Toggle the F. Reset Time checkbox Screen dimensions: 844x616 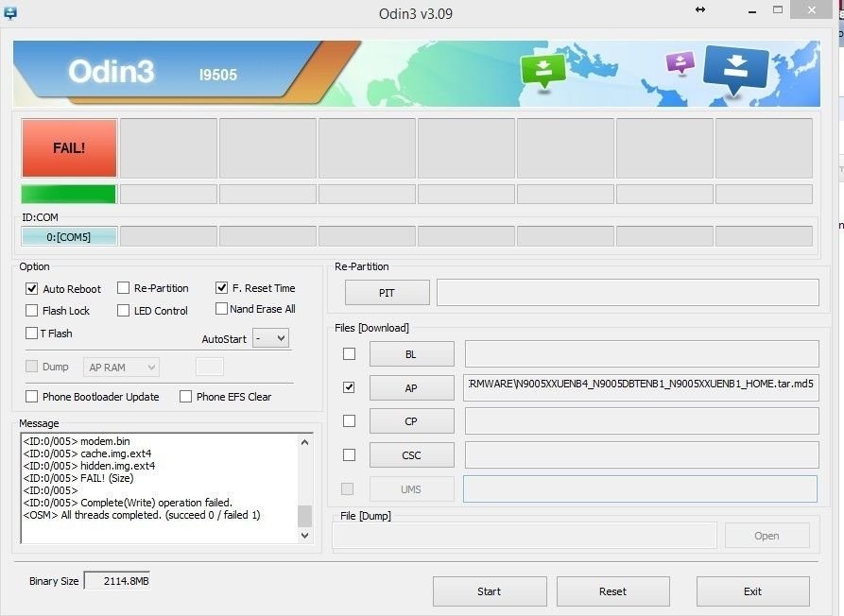pyautogui.click(x=221, y=288)
